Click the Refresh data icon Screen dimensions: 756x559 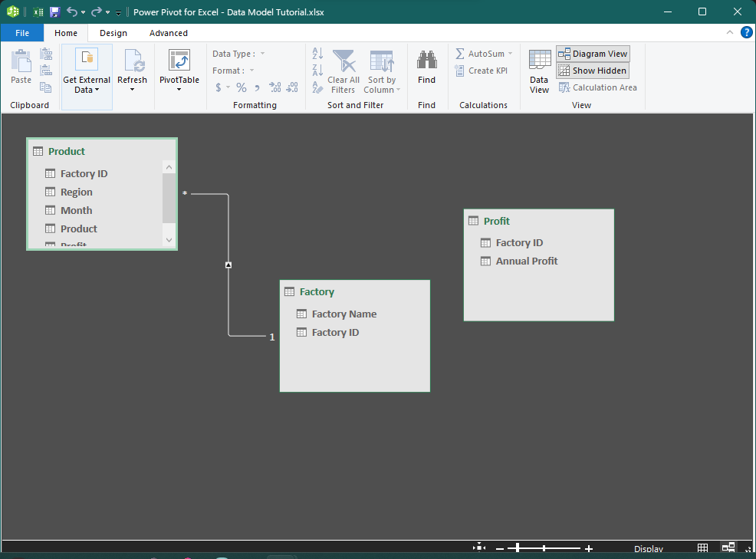(x=133, y=63)
